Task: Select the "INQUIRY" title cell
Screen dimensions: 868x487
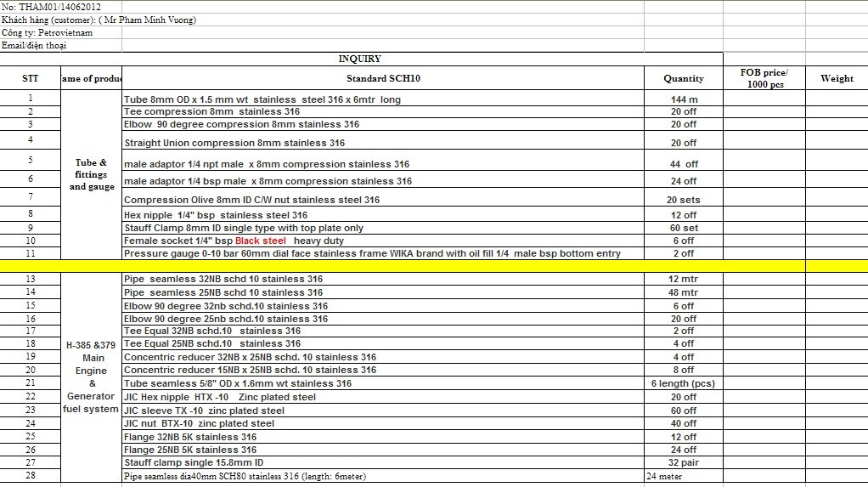Action: [359, 59]
